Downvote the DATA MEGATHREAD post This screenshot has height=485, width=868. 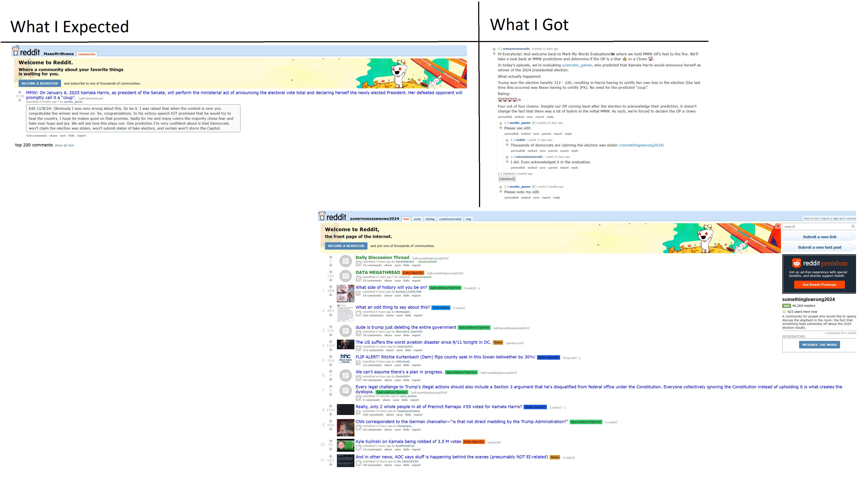coord(331,280)
